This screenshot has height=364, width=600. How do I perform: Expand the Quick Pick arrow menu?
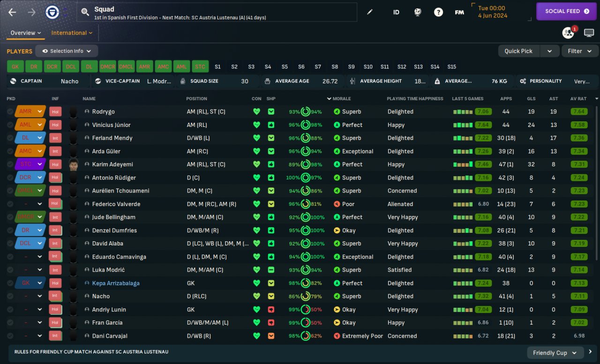tap(550, 51)
